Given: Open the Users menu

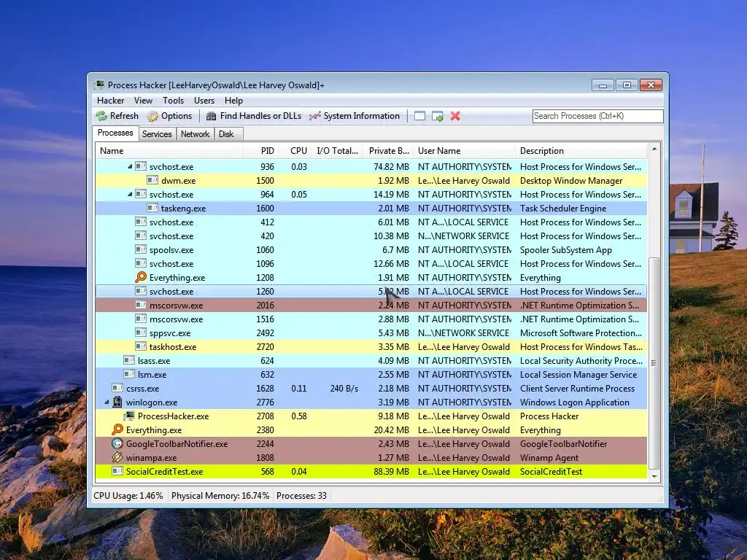Looking at the screenshot, I should [x=204, y=101].
